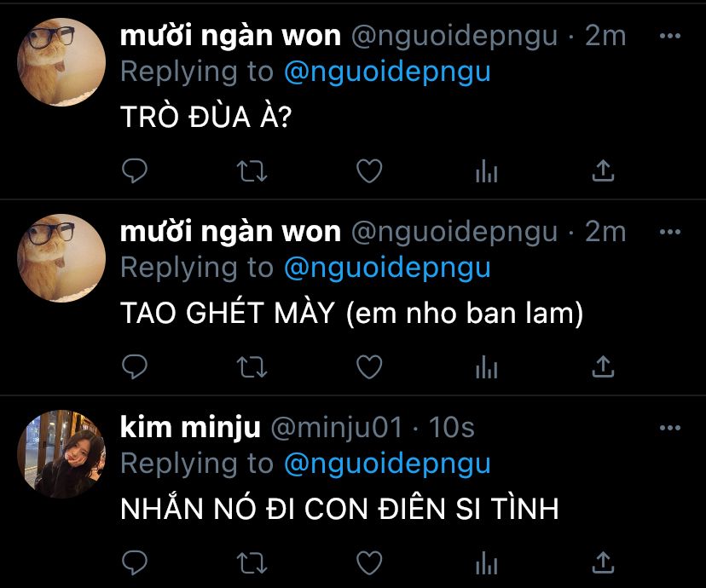Like the "TRÒ ĐÙA À?" tweet

(369, 171)
